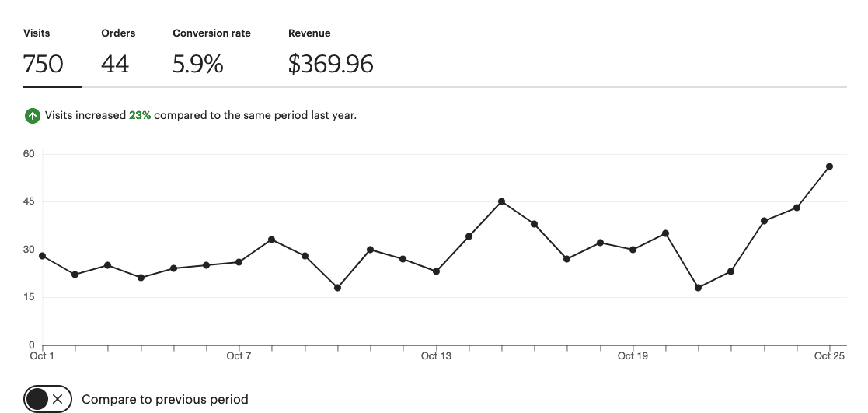Select the Oct 13 data point
This screenshot has width=868, height=413.
point(436,271)
